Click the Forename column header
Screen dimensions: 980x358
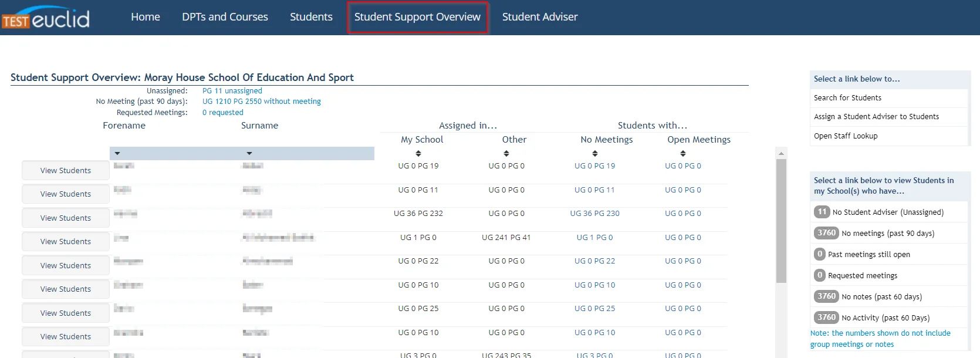tap(124, 126)
